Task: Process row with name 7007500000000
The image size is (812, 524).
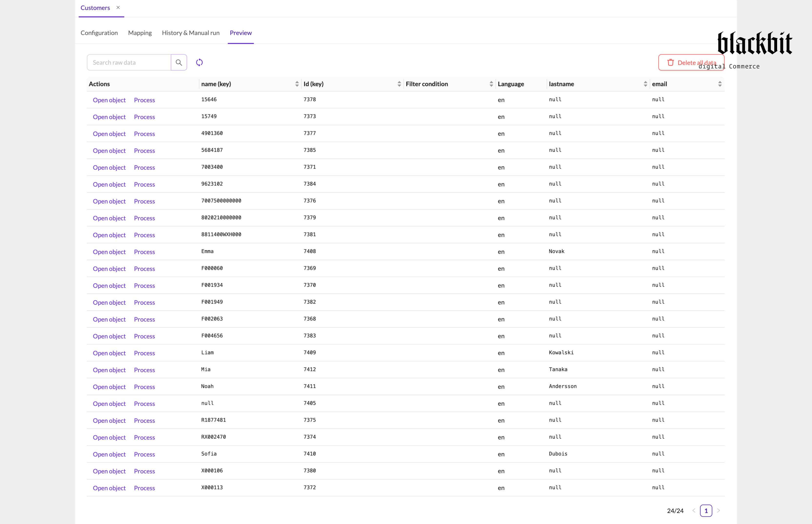Action: (x=144, y=201)
